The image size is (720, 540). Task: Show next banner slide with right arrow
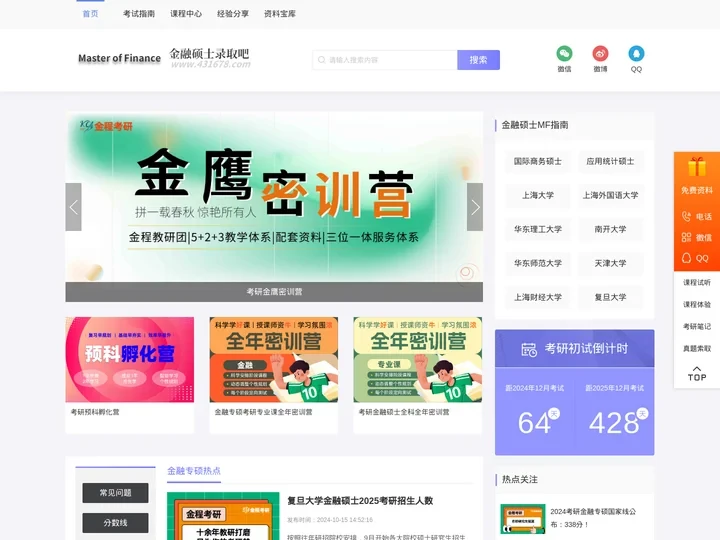(475, 207)
